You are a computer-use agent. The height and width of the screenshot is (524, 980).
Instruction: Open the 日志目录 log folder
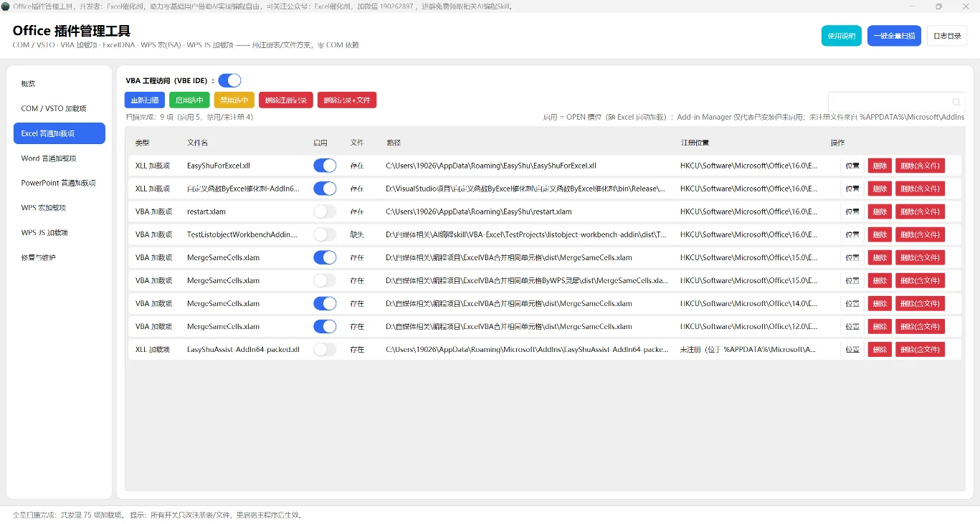pyautogui.click(x=947, y=36)
